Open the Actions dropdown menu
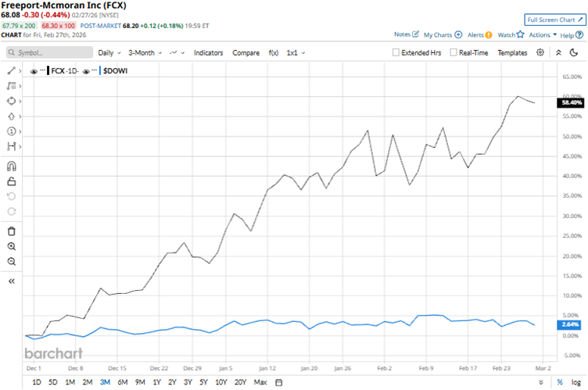This screenshot has width=588, height=390. pyautogui.click(x=543, y=34)
